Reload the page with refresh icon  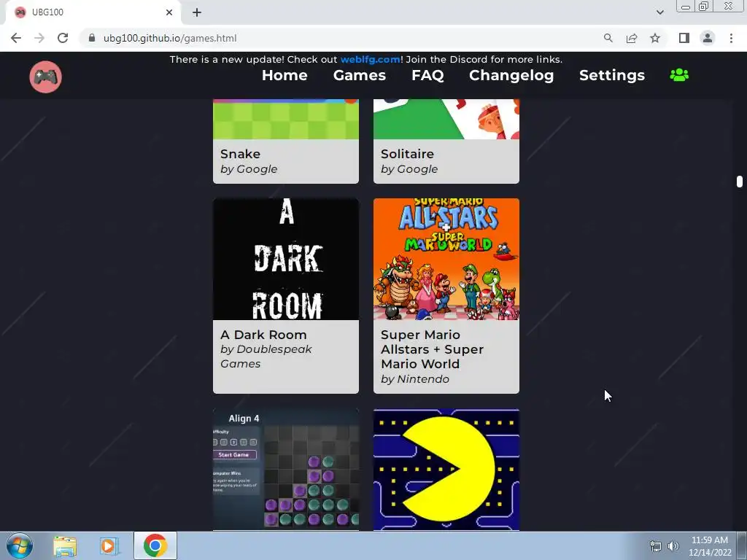coord(63,38)
